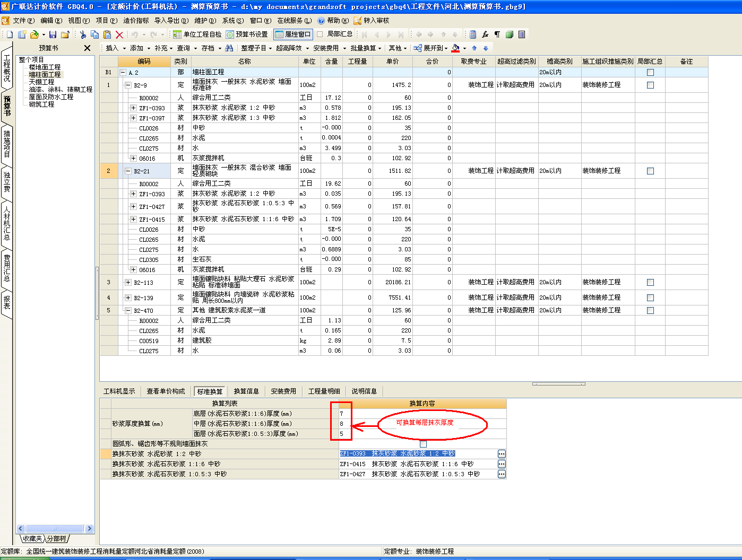Open ellipsis for ZF1-0427 换算 row
The image size is (742, 560).
(x=502, y=474)
